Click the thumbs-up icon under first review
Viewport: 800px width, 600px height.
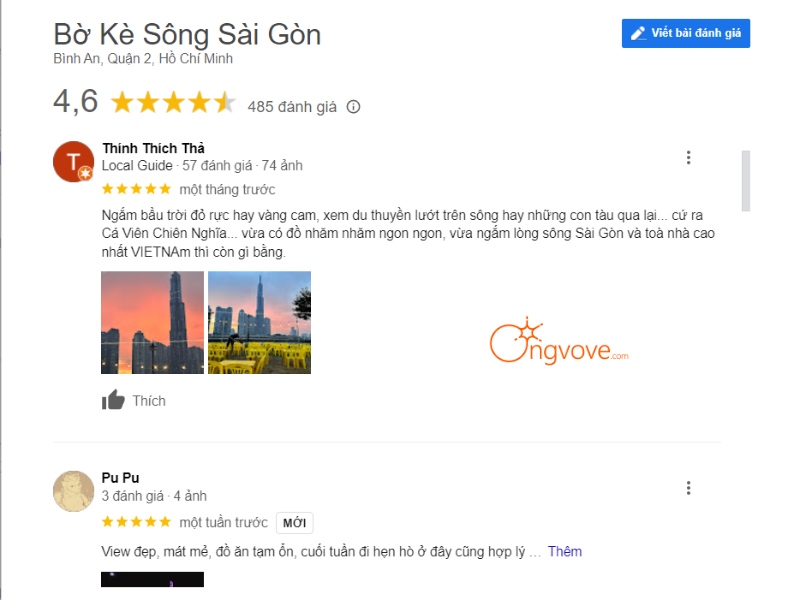click(113, 400)
